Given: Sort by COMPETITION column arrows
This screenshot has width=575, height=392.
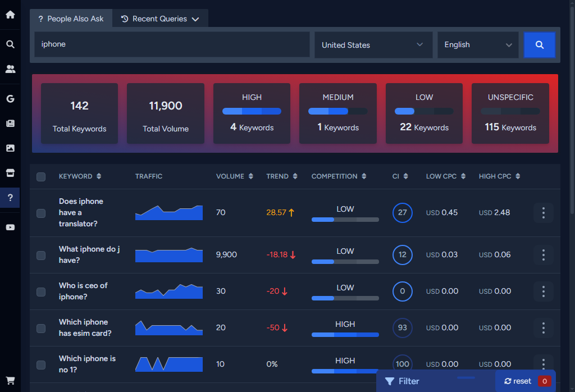Looking at the screenshot, I should (364, 176).
